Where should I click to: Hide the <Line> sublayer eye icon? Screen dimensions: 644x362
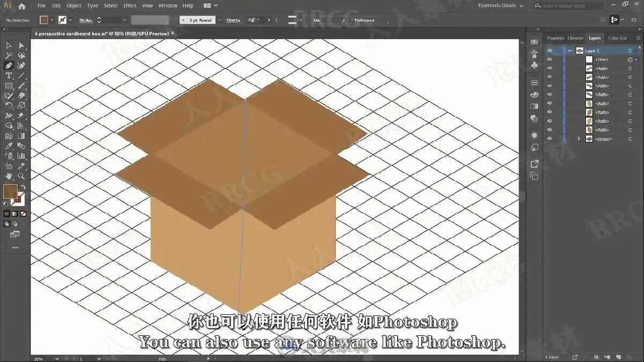coord(550,60)
